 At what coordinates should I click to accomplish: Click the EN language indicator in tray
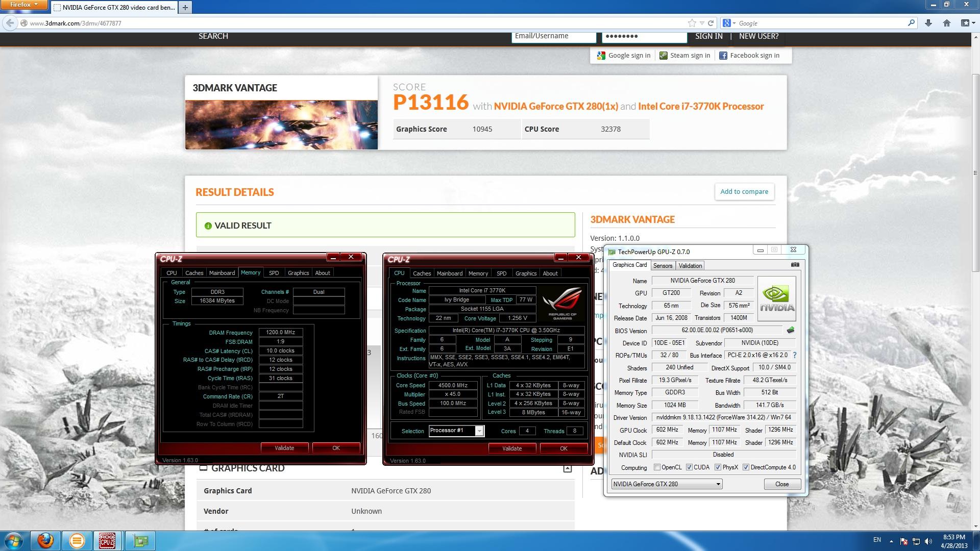click(877, 540)
